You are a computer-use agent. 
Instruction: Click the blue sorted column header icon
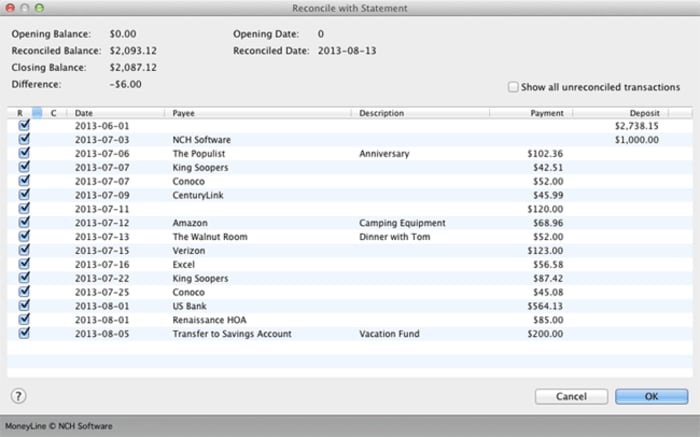[x=37, y=113]
